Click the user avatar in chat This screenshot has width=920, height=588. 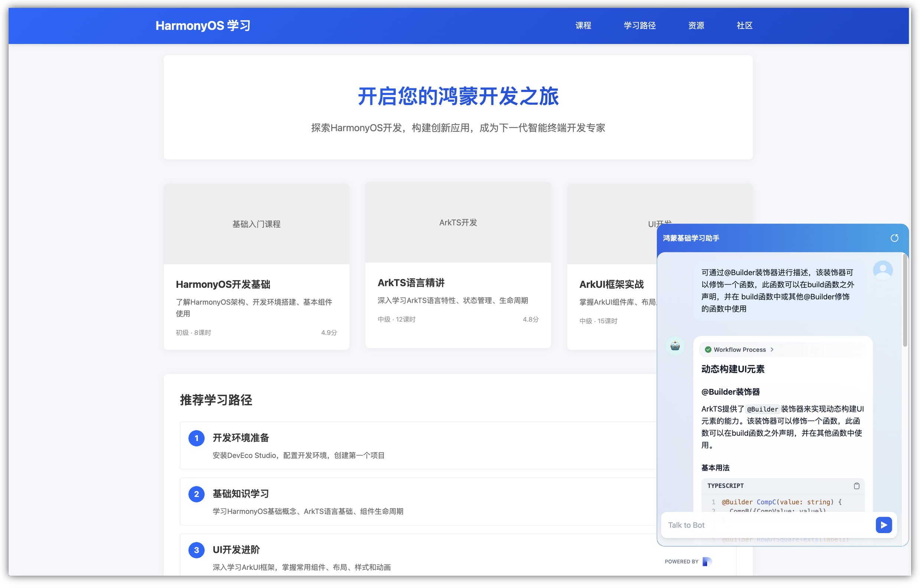pos(883,271)
